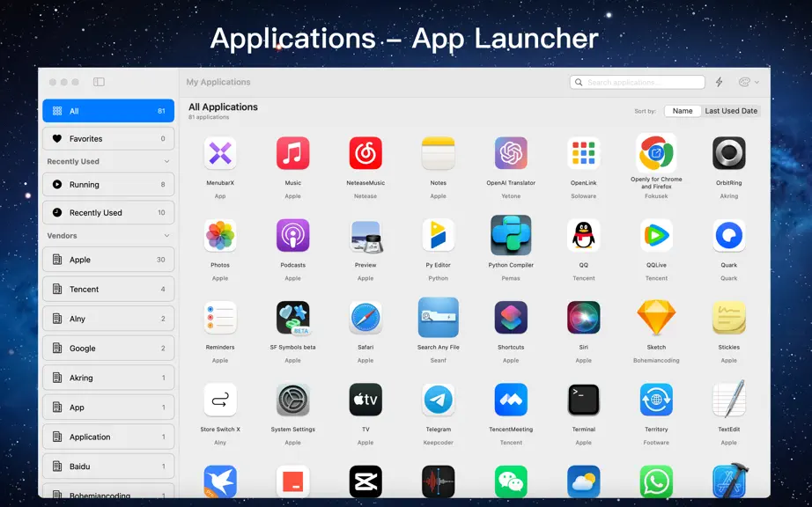
Task: Launch the OpenLink app
Action: click(584, 153)
